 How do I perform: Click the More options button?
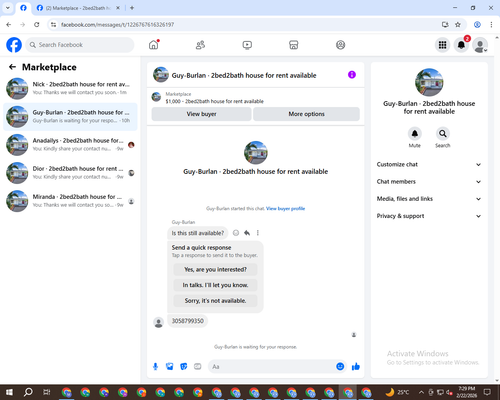pos(306,114)
